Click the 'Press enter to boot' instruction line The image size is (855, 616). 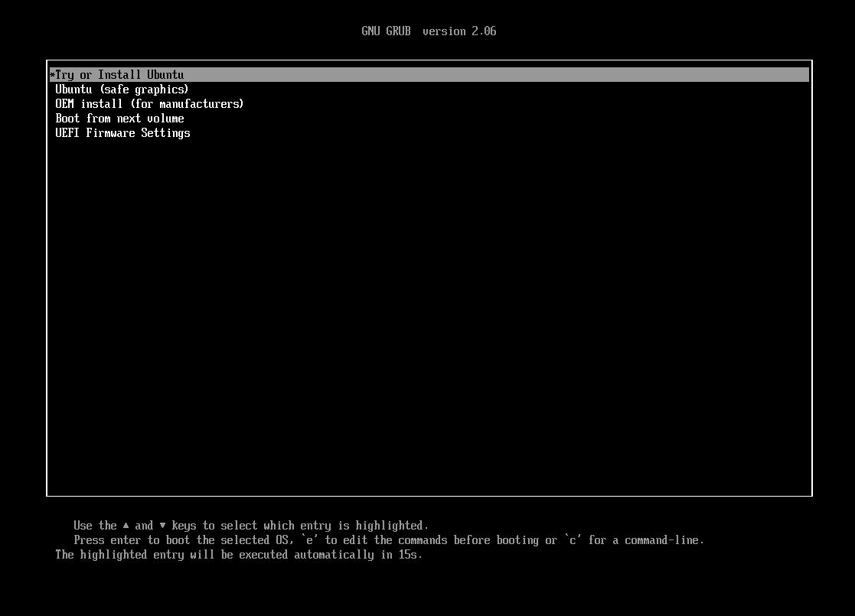coord(389,540)
